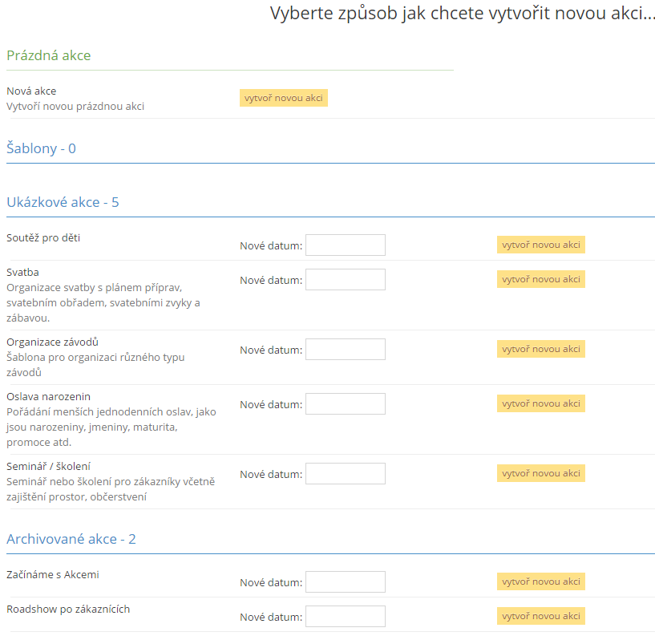Viewport: 655px width, 644px height.
Task: Focus the Nové datum field for Začínáme s Akcemi
Action: [346, 581]
